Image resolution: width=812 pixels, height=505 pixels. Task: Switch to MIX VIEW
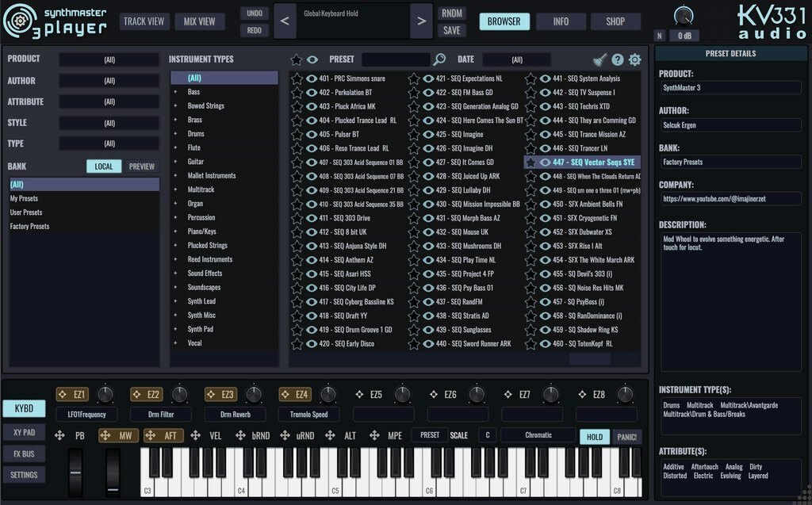pos(200,21)
